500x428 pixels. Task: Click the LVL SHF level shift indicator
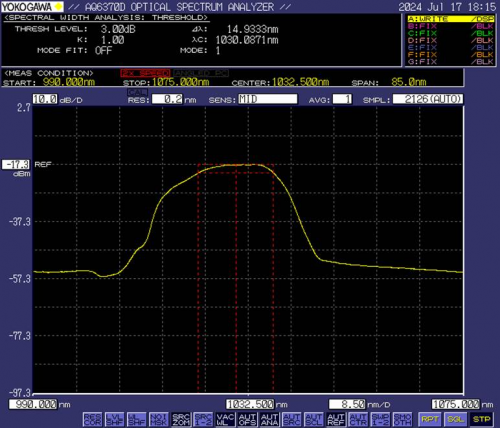114,419
